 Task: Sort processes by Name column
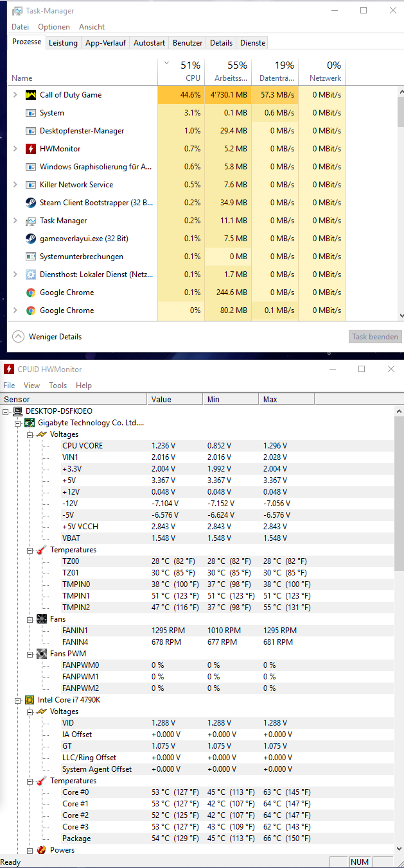(82, 71)
